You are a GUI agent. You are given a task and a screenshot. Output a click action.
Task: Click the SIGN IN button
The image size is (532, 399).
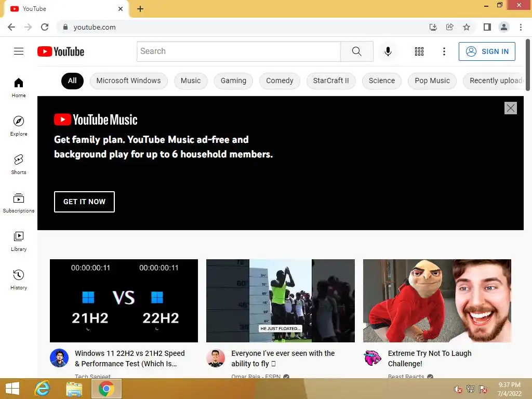tap(487, 51)
